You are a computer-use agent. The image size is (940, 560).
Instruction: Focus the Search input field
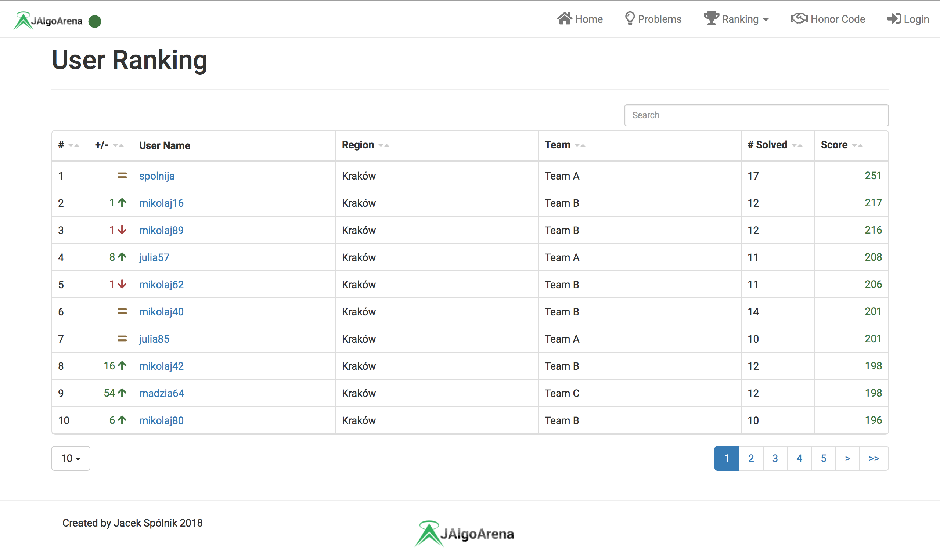[x=756, y=115]
